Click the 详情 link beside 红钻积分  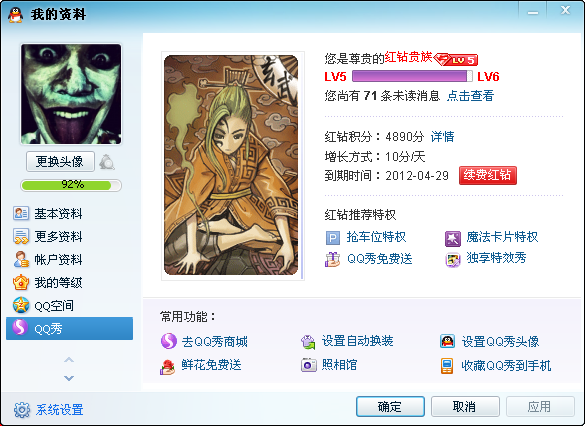pos(442,137)
